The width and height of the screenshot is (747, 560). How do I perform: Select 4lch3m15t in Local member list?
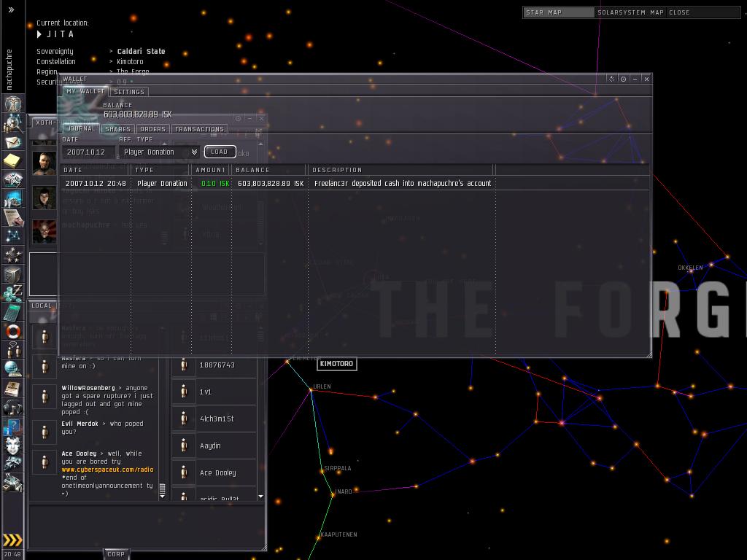pyautogui.click(x=214, y=419)
